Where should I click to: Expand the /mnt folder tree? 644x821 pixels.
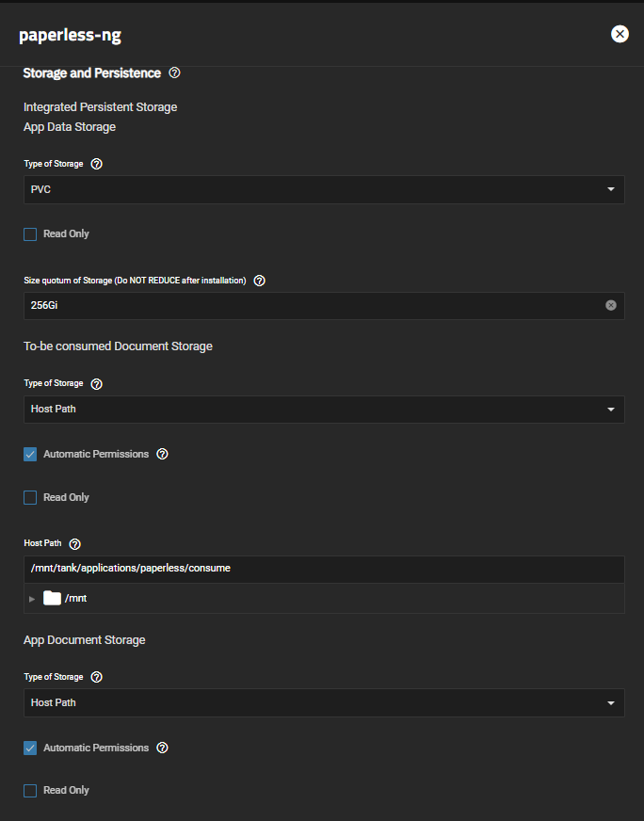click(x=32, y=599)
